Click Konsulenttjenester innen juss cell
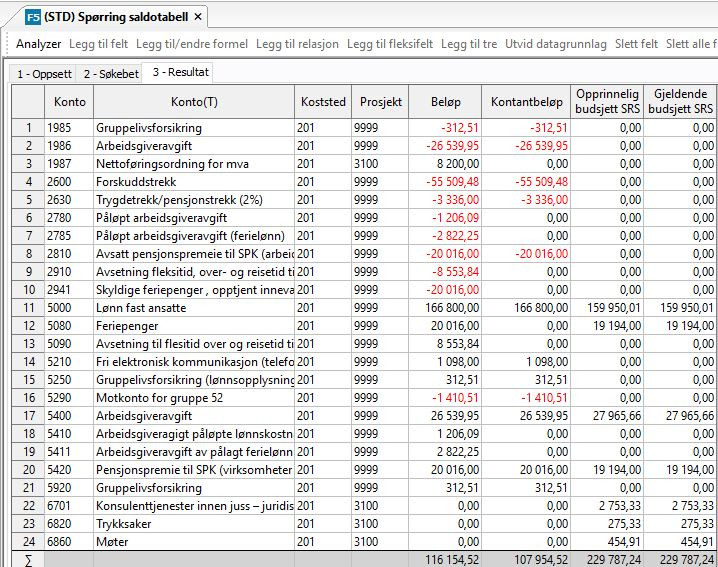This screenshot has height=567, width=718. [194, 506]
